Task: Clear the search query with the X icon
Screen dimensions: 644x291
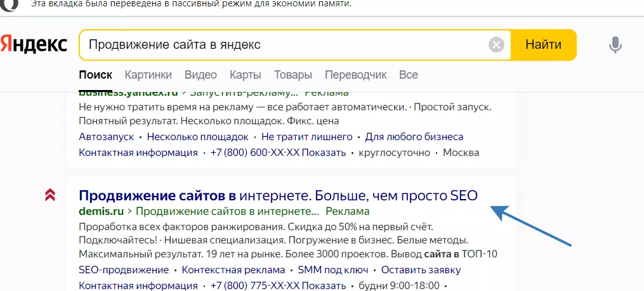Action: click(496, 45)
